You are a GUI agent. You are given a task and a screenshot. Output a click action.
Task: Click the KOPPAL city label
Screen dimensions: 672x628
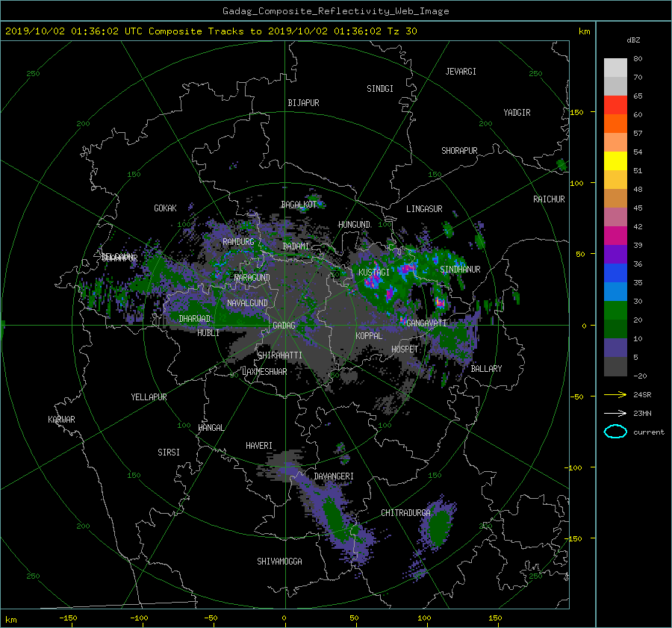pyautogui.click(x=369, y=336)
